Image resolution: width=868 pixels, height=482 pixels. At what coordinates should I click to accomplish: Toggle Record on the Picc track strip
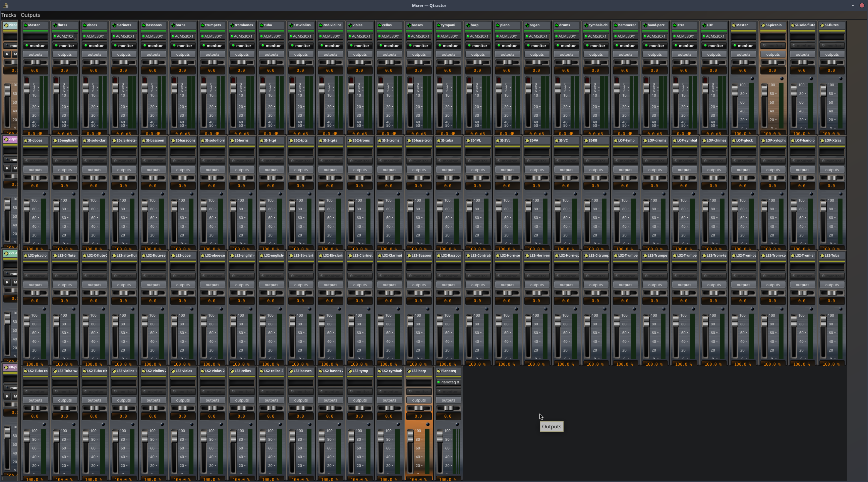click(7, 54)
